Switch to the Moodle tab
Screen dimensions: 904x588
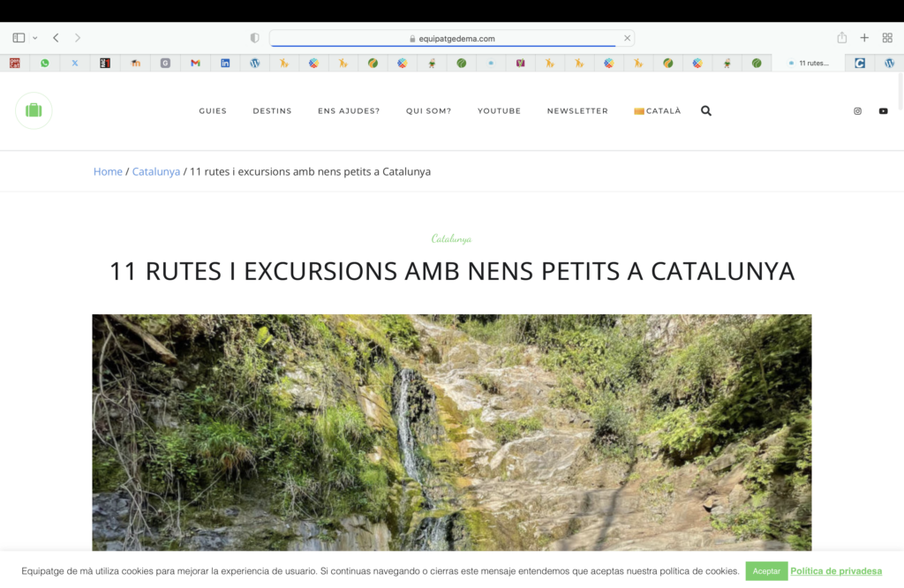coord(135,64)
